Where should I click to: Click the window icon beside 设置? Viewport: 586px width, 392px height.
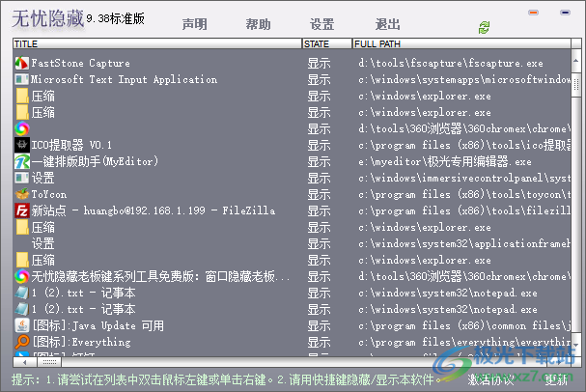tap(21, 178)
